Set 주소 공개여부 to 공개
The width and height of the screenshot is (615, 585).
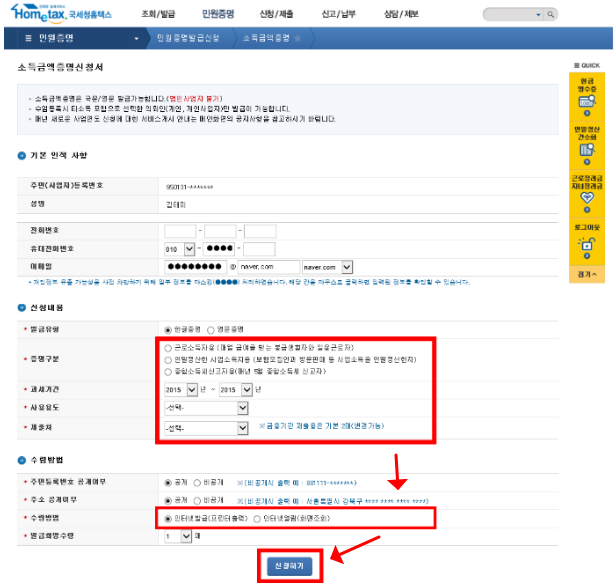click(168, 501)
